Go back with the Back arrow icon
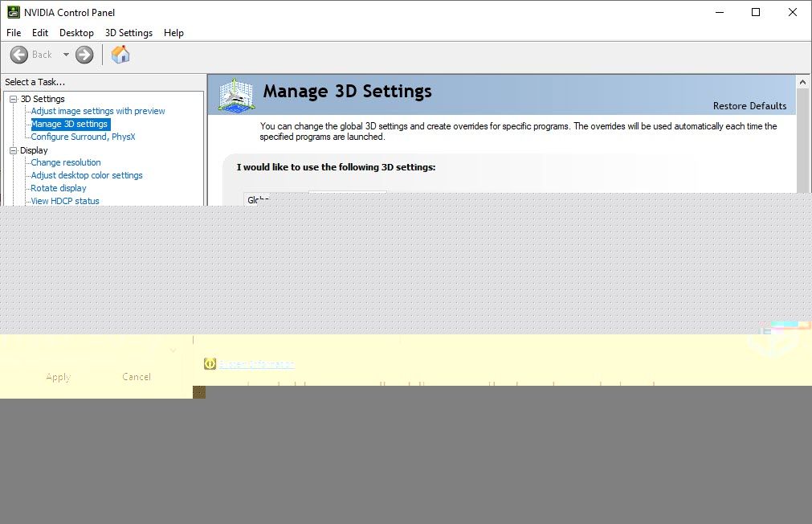812x524 pixels. [19, 55]
